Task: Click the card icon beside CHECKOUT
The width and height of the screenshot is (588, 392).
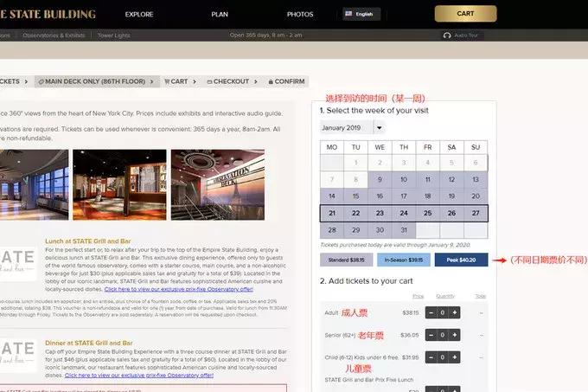Action: tap(209, 81)
